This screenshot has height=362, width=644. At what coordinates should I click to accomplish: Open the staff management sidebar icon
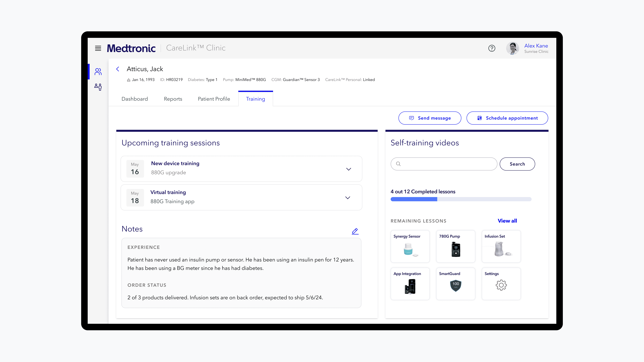pos(98,87)
